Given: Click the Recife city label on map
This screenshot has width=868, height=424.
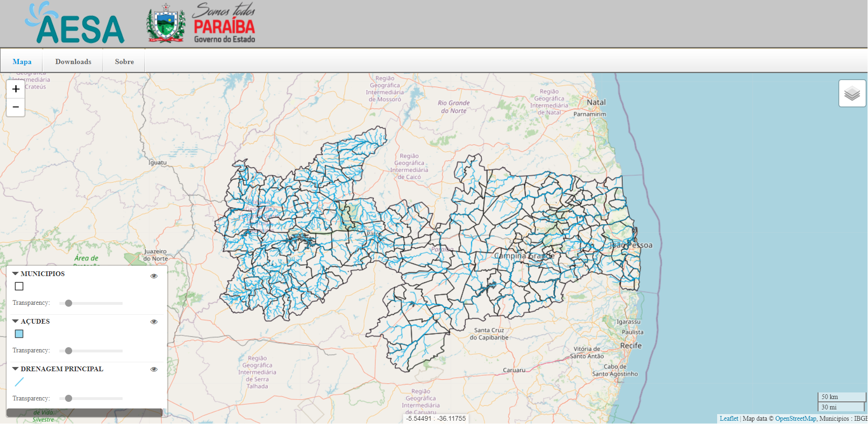Looking at the screenshot, I should pyautogui.click(x=631, y=345).
